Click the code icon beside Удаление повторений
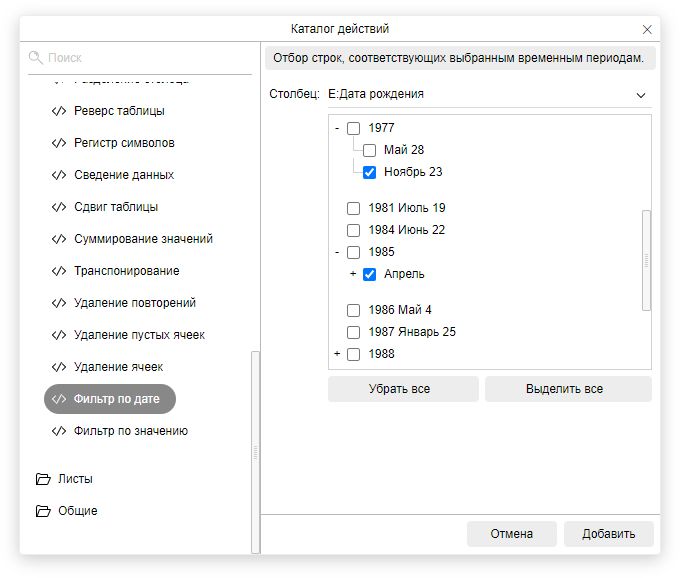Screen dimensions: 680x578 coord(59,303)
